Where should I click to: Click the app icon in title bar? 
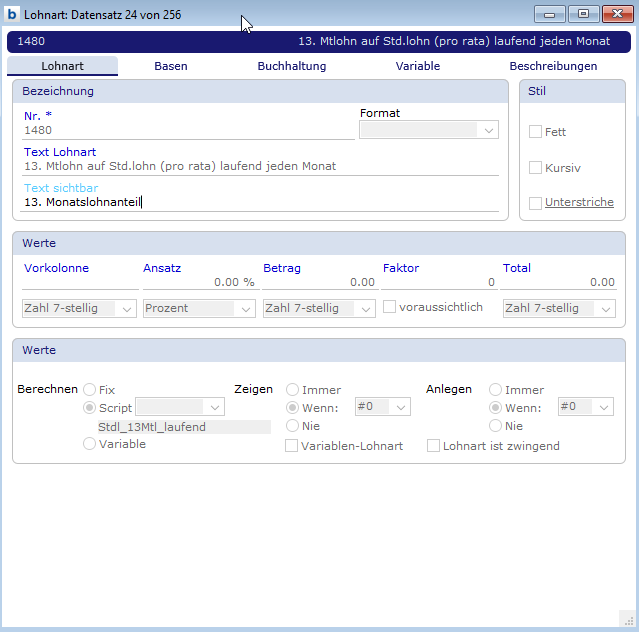pyautogui.click(x=12, y=14)
